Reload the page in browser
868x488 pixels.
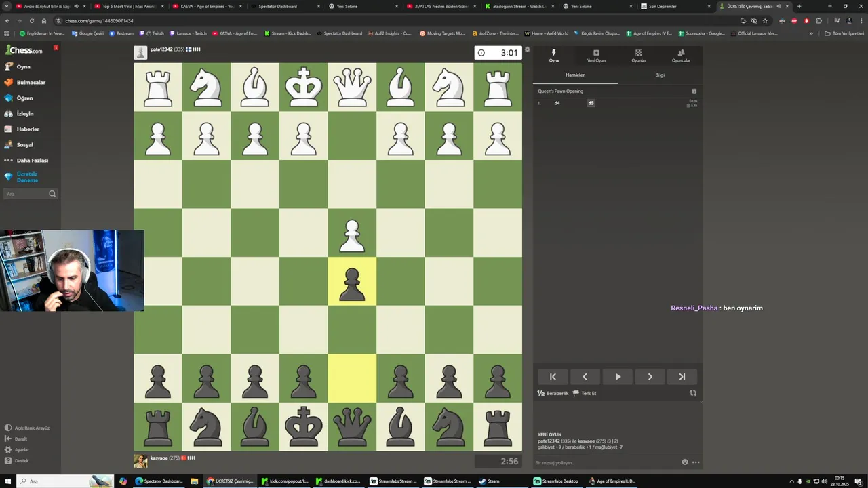pyautogui.click(x=31, y=21)
